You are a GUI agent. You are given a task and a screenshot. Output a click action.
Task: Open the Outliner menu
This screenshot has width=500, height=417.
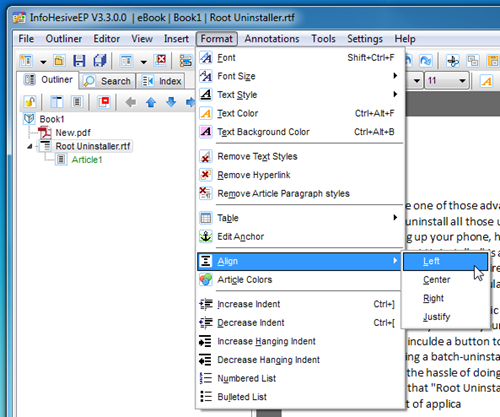[x=64, y=39]
